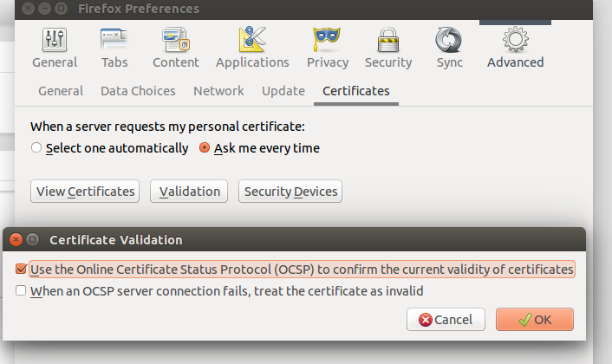Open the Sync preferences icon
This screenshot has height=364, width=612.
(x=449, y=41)
